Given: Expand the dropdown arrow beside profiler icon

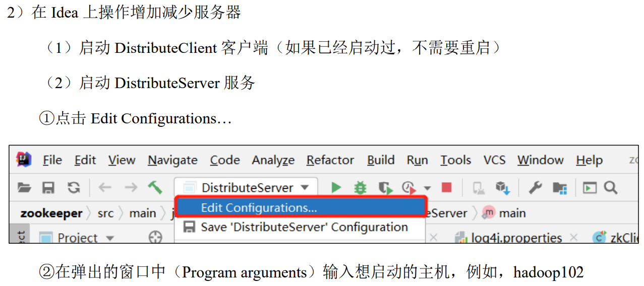Looking at the screenshot, I should (x=427, y=188).
